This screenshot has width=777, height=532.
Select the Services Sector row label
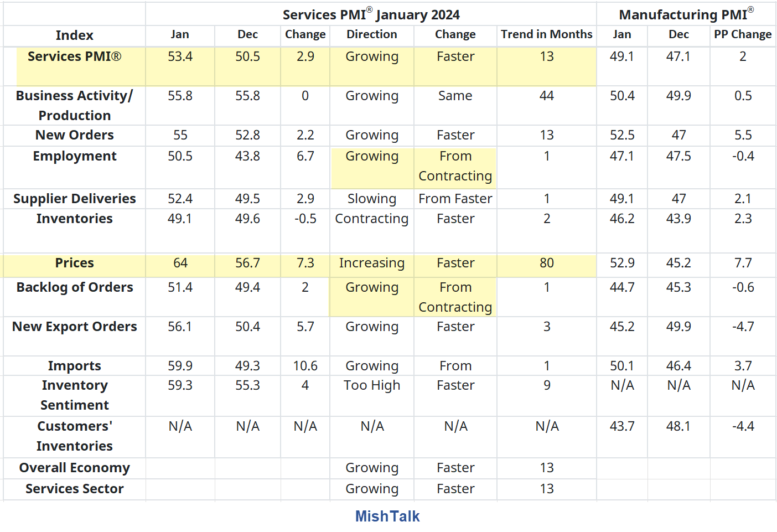pos(74,489)
